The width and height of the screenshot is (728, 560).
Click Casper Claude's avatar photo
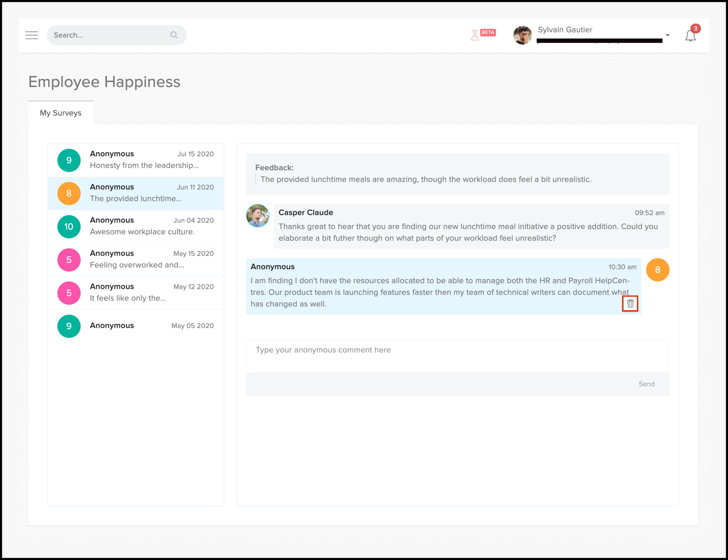[257, 216]
